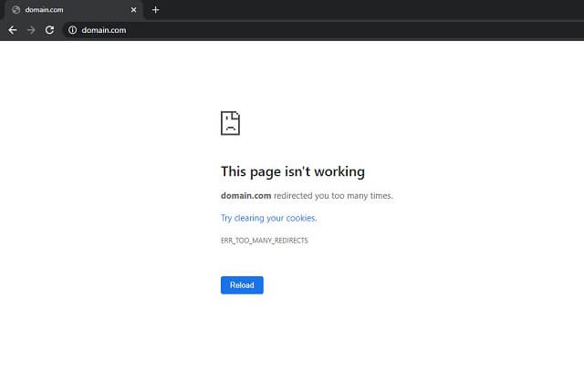584x392 pixels.
Task: Click the ERR_TOO_MANY_REDIRECTS error code
Action: [265, 241]
